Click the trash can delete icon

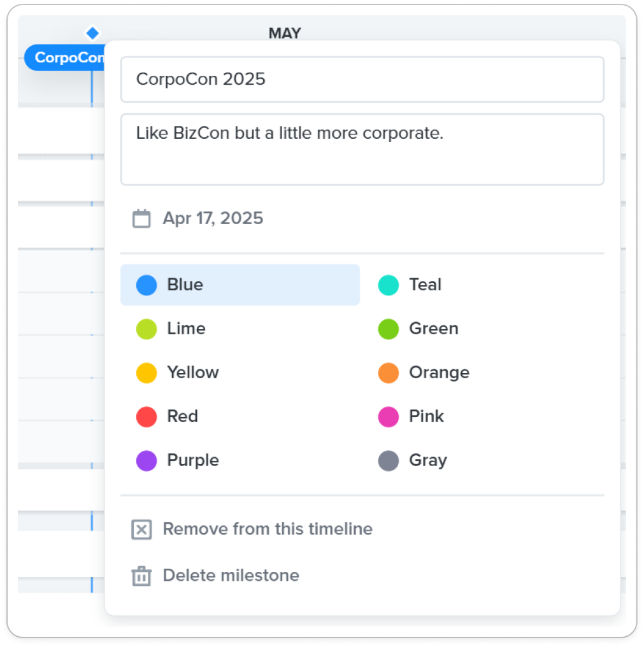[x=141, y=576]
